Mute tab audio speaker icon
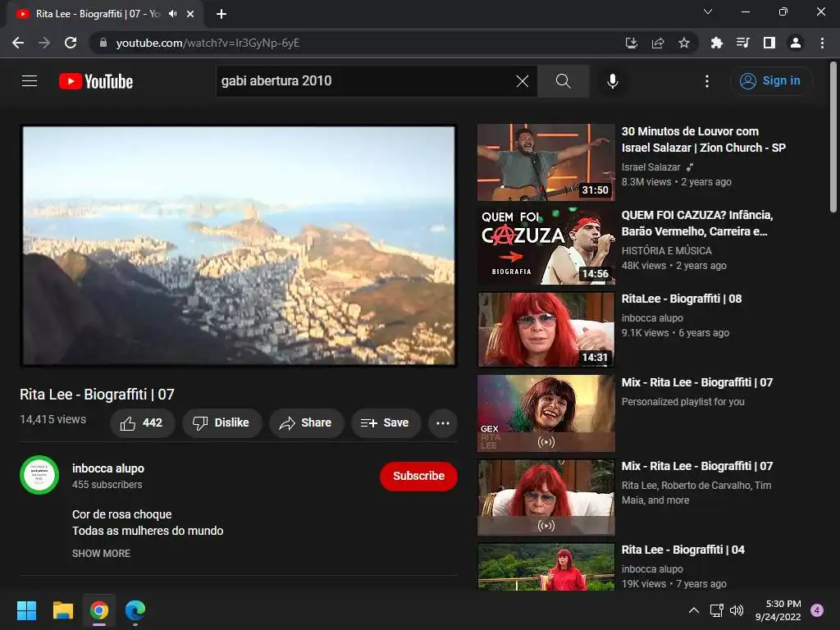The height and width of the screenshot is (630, 840). tap(172, 14)
